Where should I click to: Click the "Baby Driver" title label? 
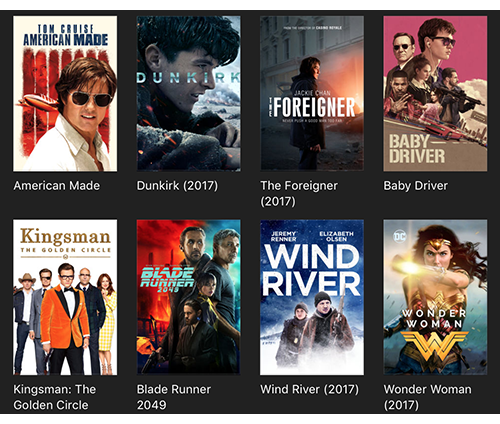pos(416,186)
